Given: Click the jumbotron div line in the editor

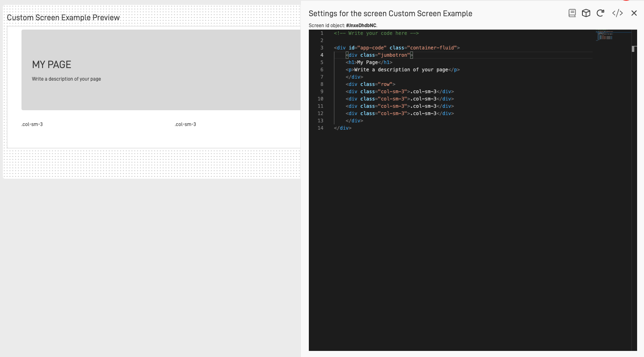Looking at the screenshot, I should pyautogui.click(x=379, y=55).
